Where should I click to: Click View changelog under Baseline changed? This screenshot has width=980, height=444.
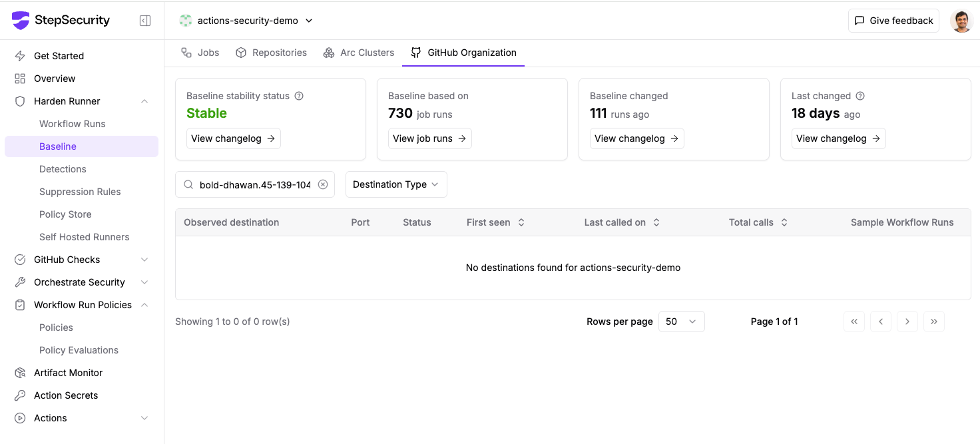pos(637,138)
